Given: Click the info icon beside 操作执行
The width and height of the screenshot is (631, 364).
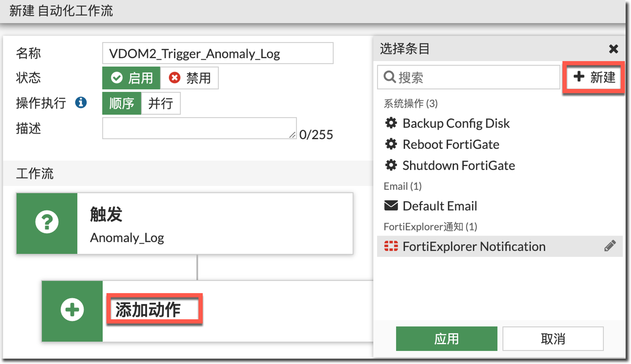Looking at the screenshot, I should click(81, 103).
